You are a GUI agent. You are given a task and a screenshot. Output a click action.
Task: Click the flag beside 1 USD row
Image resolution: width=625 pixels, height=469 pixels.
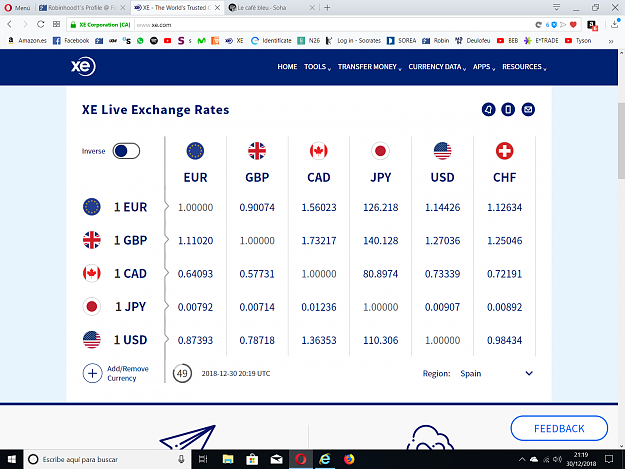point(92,340)
